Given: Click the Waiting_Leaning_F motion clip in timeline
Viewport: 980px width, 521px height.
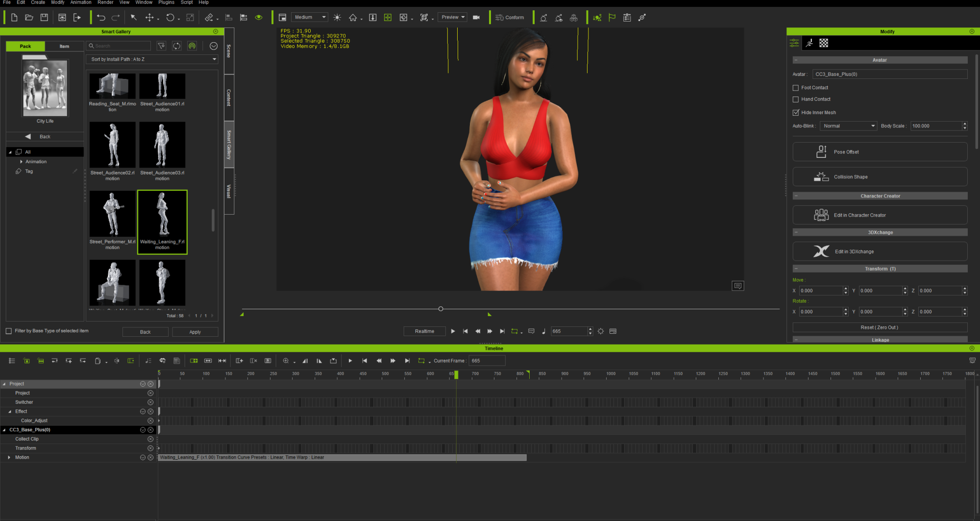Looking at the screenshot, I should pyautogui.click(x=342, y=458).
